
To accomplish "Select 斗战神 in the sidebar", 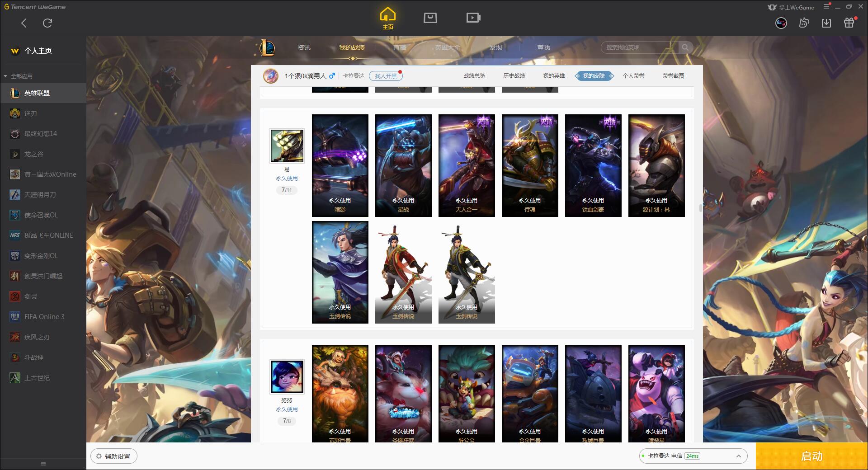I will pyautogui.click(x=43, y=357).
